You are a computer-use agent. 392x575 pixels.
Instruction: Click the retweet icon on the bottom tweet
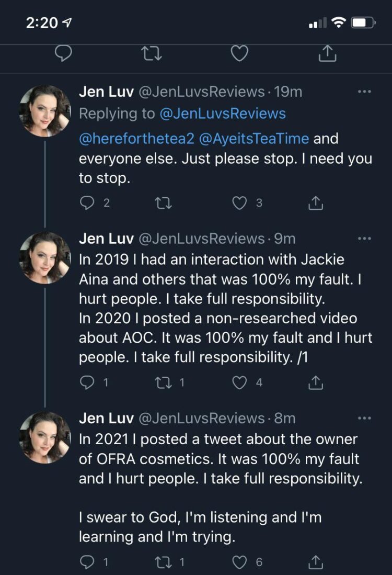[x=164, y=562]
